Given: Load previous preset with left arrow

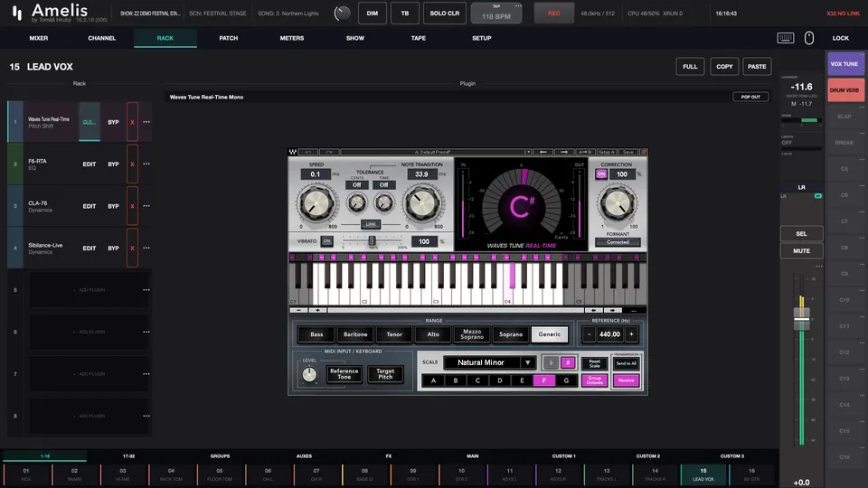Looking at the screenshot, I should 543,152.
